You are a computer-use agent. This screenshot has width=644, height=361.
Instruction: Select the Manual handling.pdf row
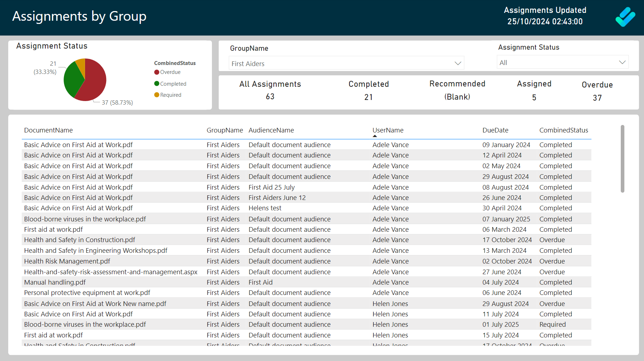tap(55, 282)
